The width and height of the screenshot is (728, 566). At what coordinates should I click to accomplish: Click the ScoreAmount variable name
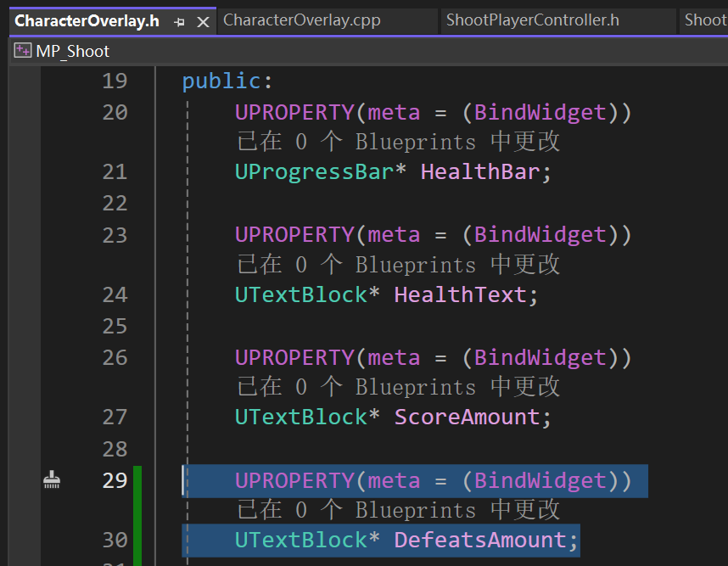pyautogui.click(x=467, y=417)
